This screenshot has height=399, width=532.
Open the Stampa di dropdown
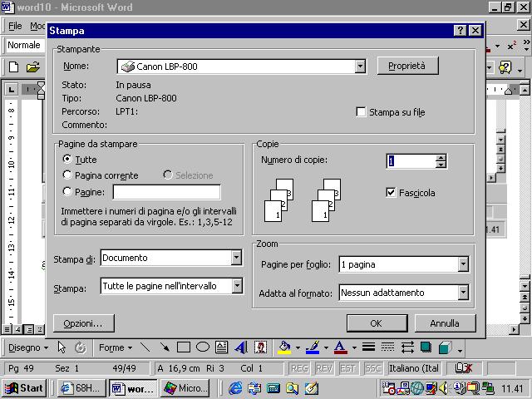pyautogui.click(x=237, y=258)
